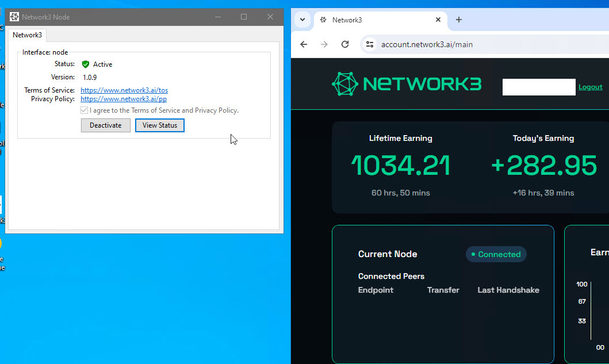Click the View Status button

coord(159,125)
